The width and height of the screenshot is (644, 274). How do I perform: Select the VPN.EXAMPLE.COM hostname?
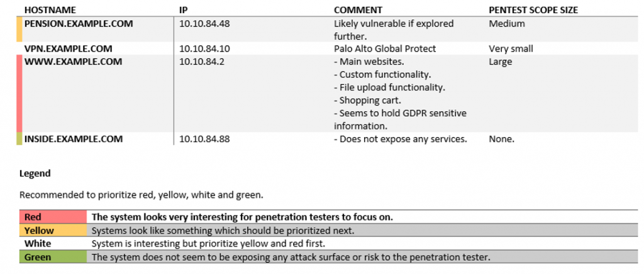click(x=68, y=49)
